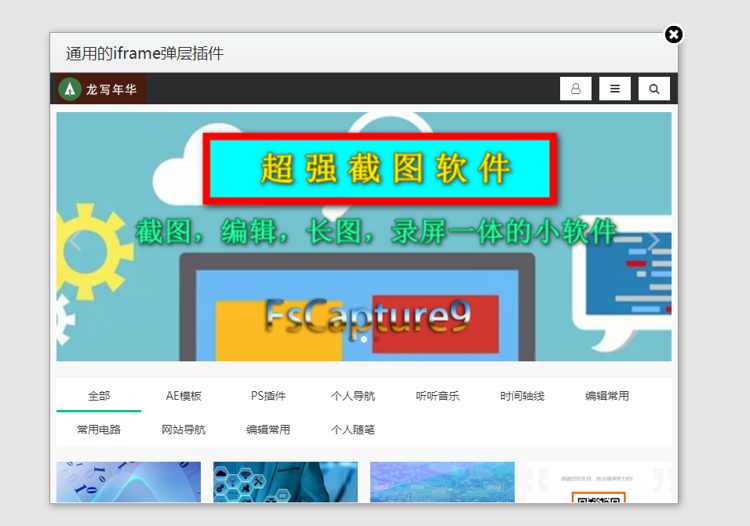Open the binary digits article thumbnail
This screenshot has width=750, height=526.
tap(129, 482)
